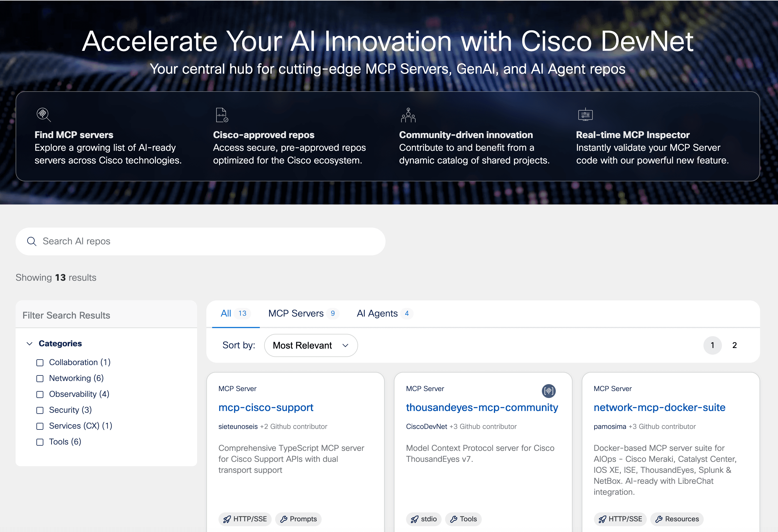Click the Community-driven innovation people icon

point(408,115)
